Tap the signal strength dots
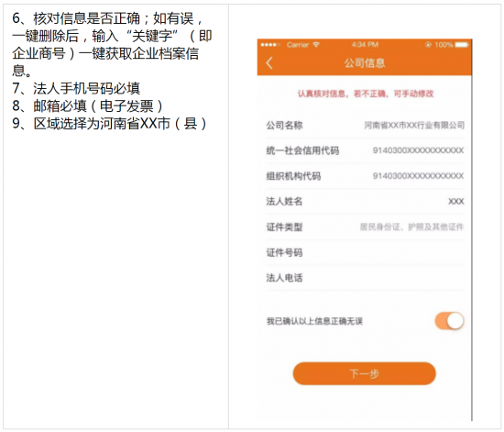This screenshot has width=504, height=432. click(x=270, y=45)
